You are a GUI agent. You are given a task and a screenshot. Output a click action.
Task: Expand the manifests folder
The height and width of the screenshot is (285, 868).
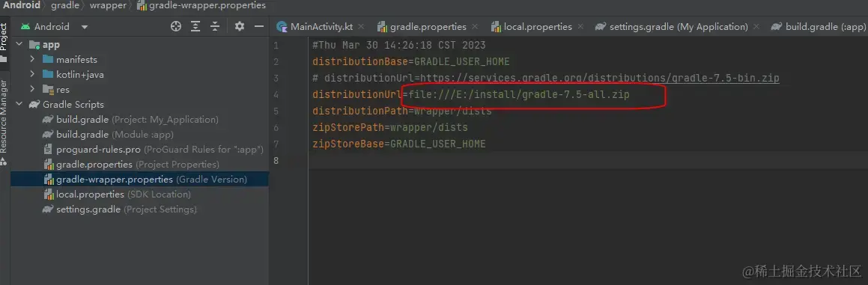coord(32,59)
